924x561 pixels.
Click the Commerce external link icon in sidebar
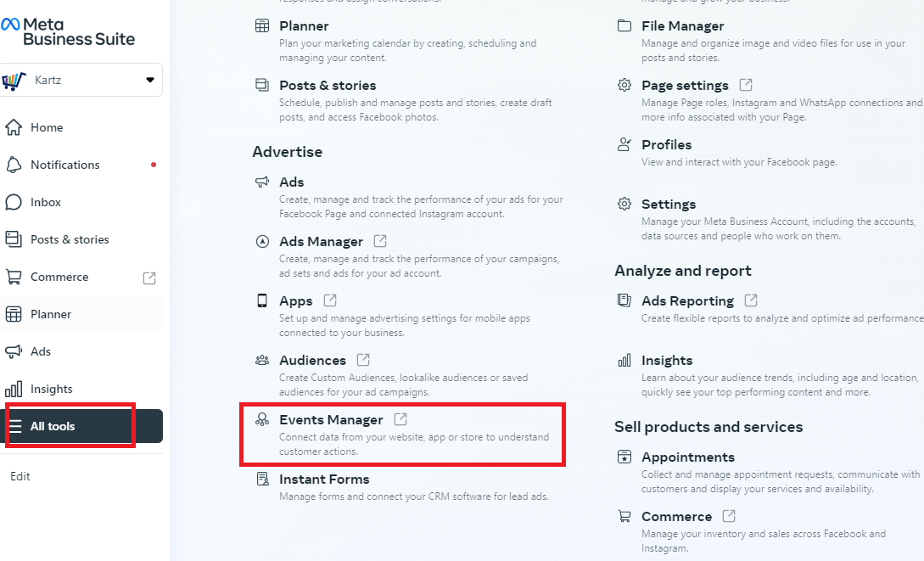click(x=149, y=278)
